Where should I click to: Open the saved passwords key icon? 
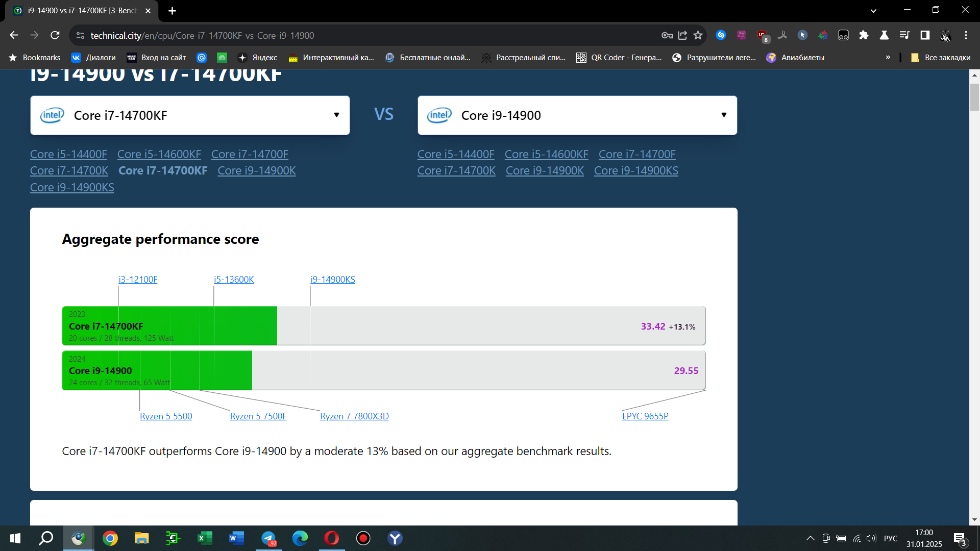click(667, 35)
